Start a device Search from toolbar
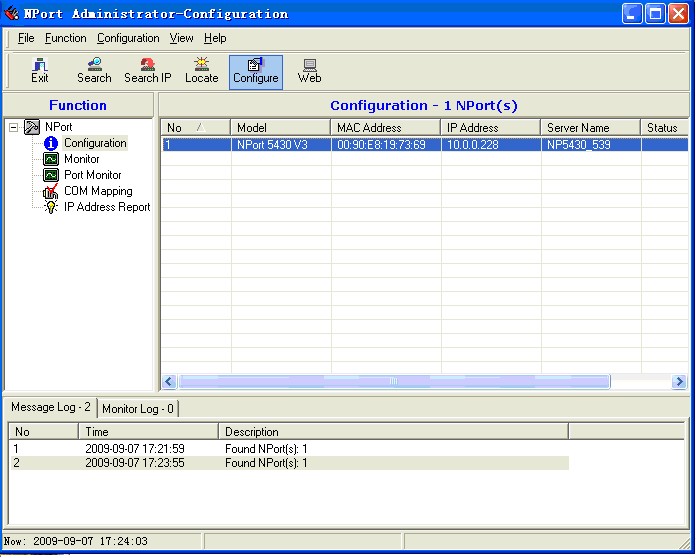The width and height of the screenshot is (696, 558). click(94, 71)
